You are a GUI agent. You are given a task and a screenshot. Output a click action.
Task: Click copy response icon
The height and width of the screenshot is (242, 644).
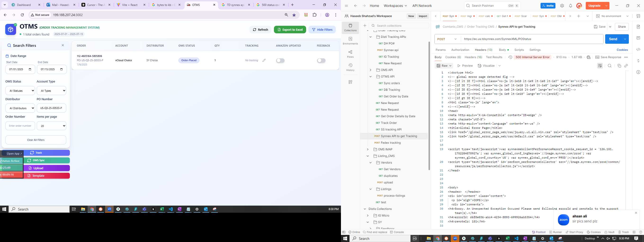[x=619, y=66]
